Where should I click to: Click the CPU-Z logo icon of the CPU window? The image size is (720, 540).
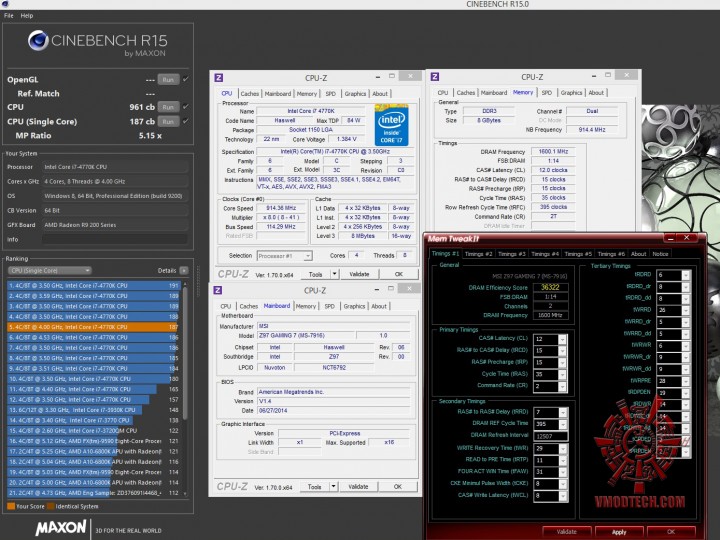(x=219, y=78)
